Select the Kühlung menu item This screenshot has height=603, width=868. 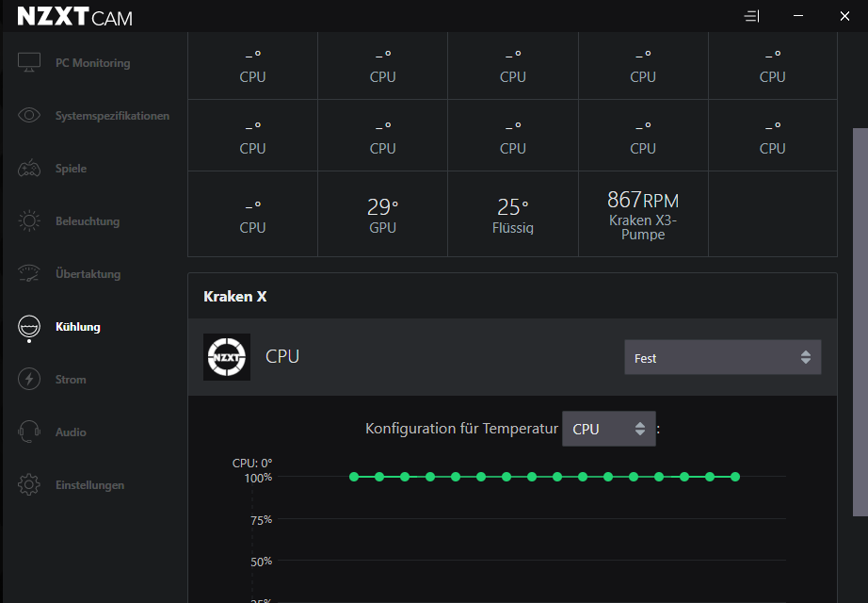(78, 326)
